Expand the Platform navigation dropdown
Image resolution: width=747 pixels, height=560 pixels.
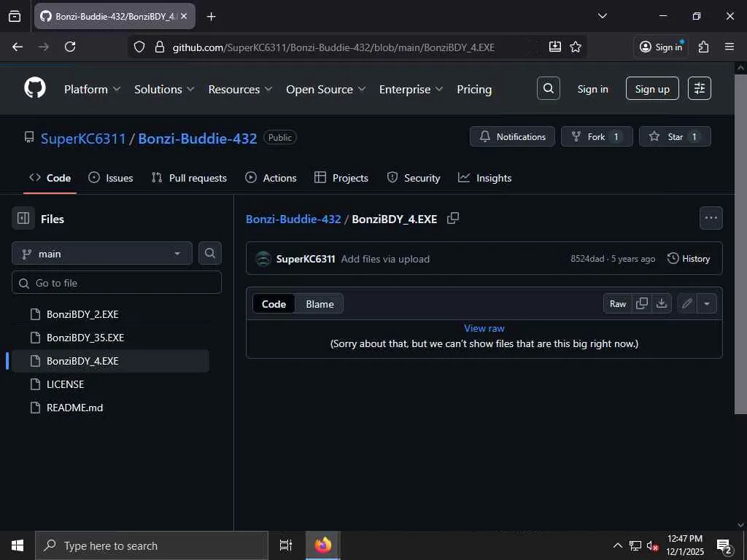pos(93,90)
